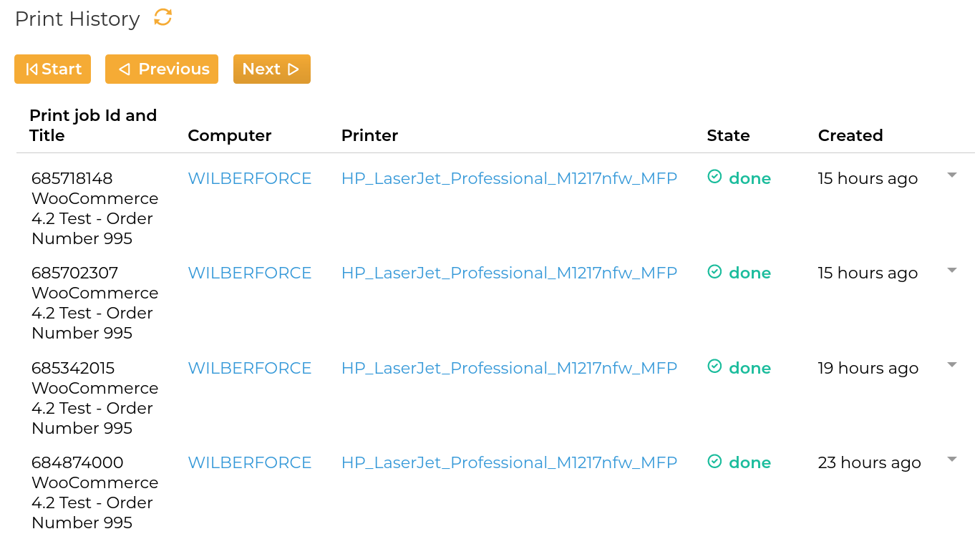The width and height of the screenshot is (980, 539).
Task: Click the done checkmark icon for job 685718148
Action: tap(714, 177)
